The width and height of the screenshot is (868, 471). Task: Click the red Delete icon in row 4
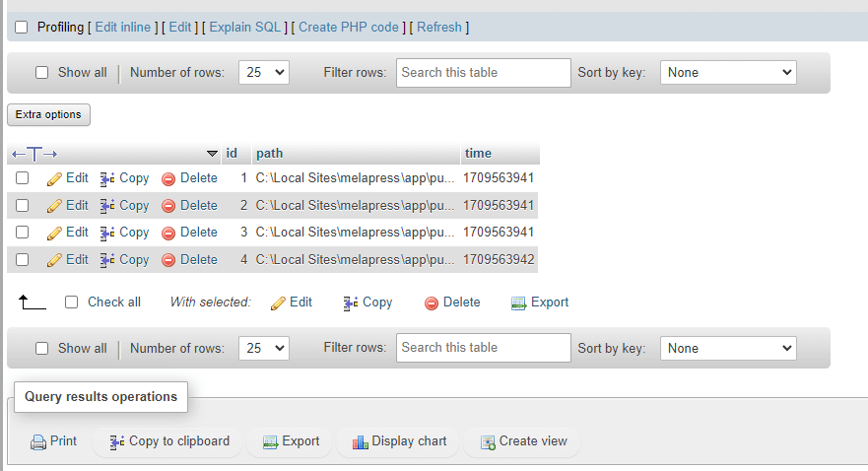(x=168, y=260)
